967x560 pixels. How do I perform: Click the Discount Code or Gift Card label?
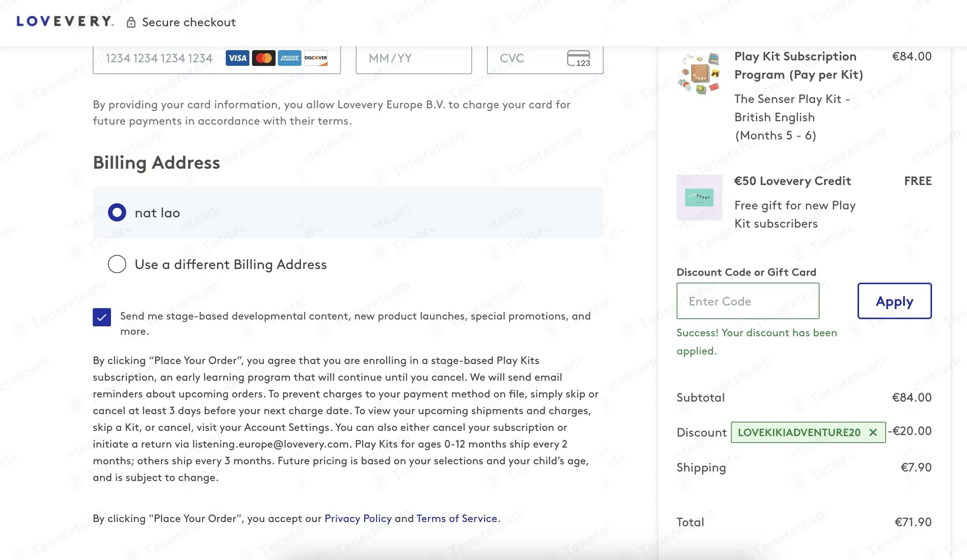[x=747, y=272]
